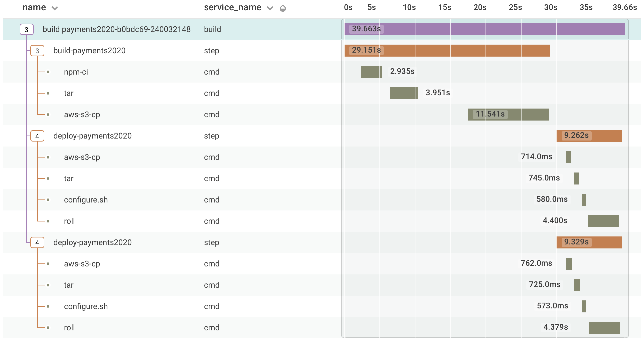The width and height of the screenshot is (644, 347).
Task: Collapse the root build span with 3 children
Action: click(x=27, y=29)
